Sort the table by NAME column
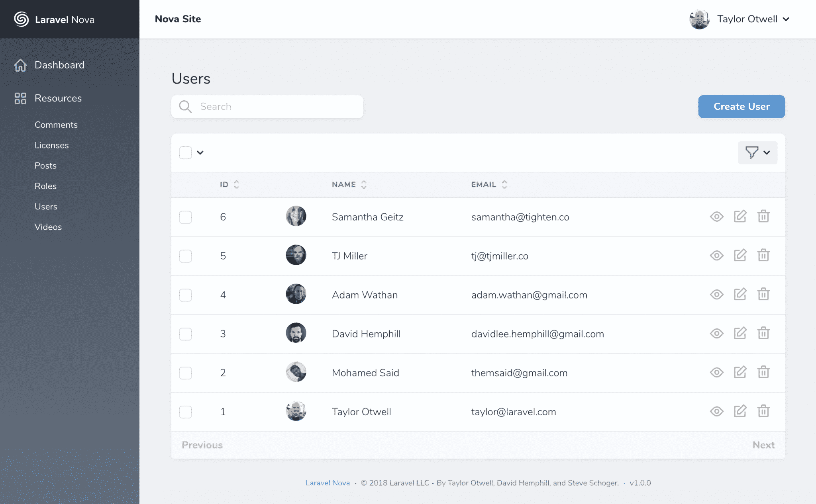816x504 pixels. (349, 184)
